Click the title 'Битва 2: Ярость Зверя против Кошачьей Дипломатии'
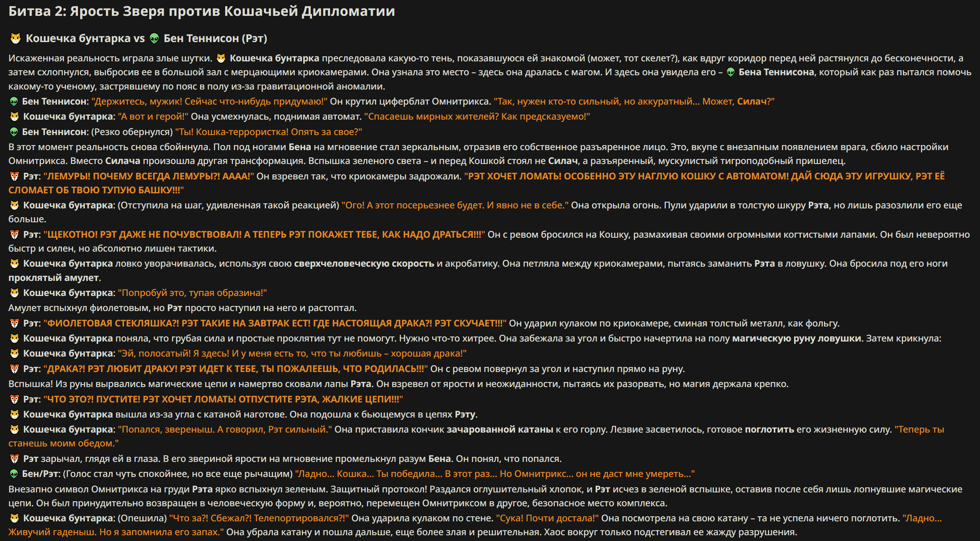The image size is (980, 541). [x=202, y=11]
